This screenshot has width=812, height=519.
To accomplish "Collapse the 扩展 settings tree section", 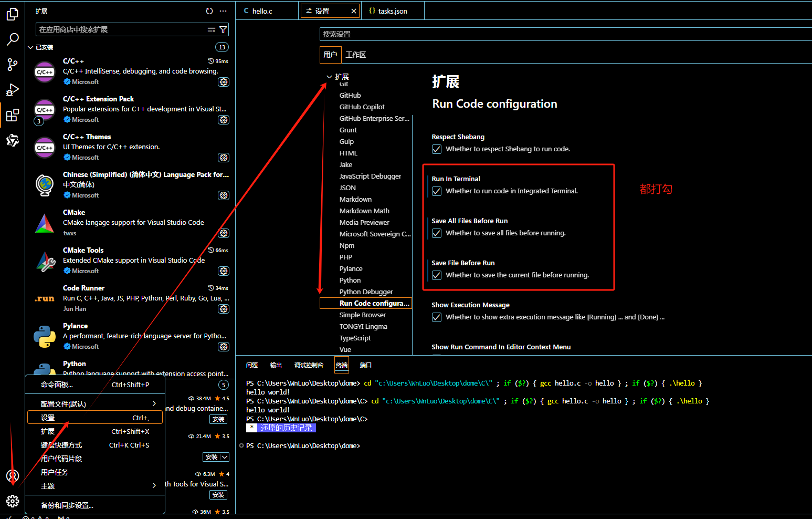I will click(329, 77).
